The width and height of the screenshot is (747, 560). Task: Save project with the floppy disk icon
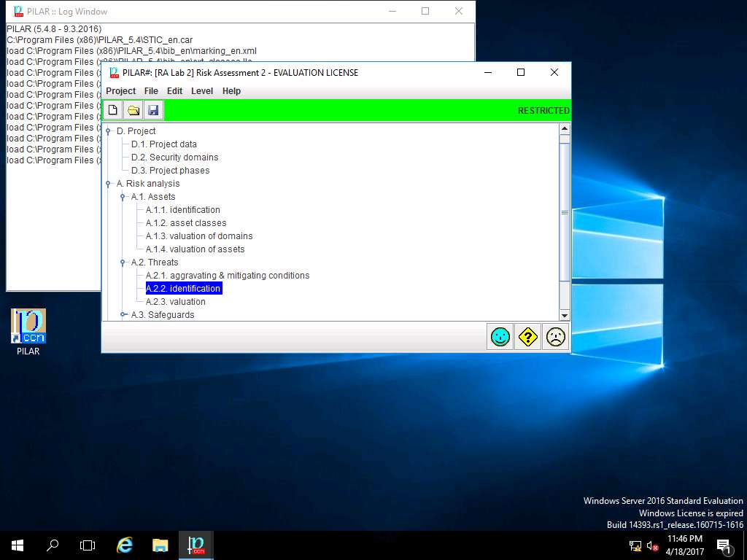coord(153,111)
